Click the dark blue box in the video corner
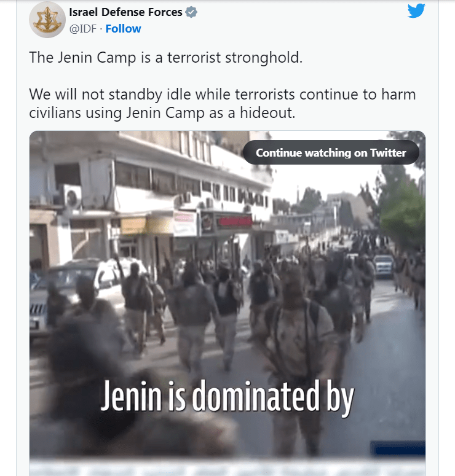455x476 pixels. [x=398, y=448]
